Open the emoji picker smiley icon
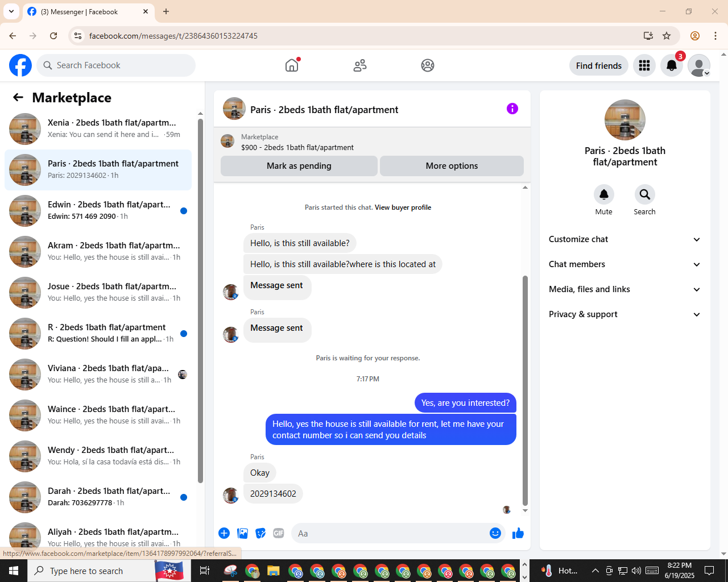This screenshot has width=728, height=582. point(495,533)
